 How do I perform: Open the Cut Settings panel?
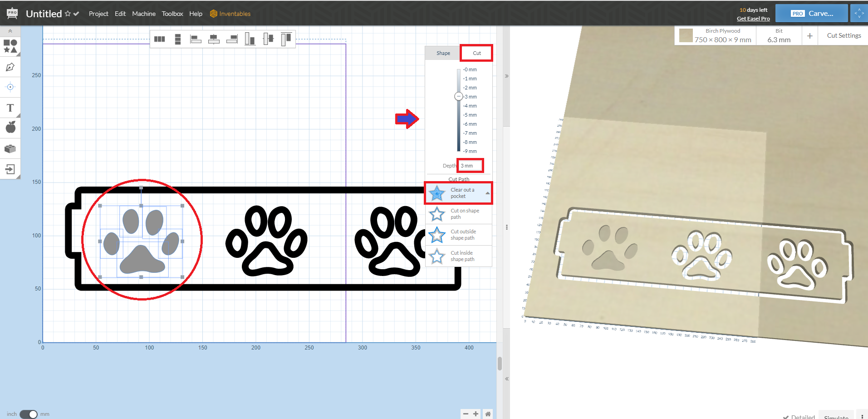(843, 35)
